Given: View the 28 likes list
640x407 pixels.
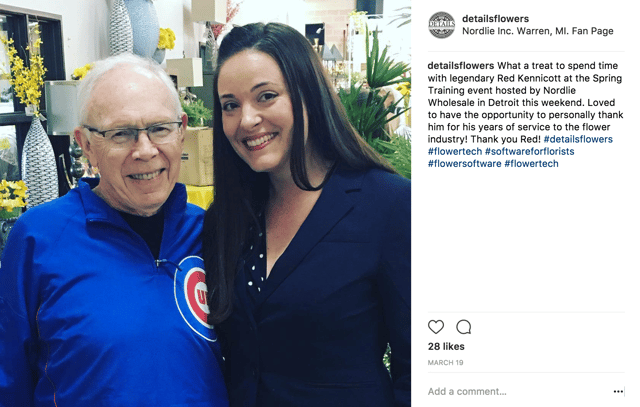Looking at the screenshot, I should click(x=446, y=347).
